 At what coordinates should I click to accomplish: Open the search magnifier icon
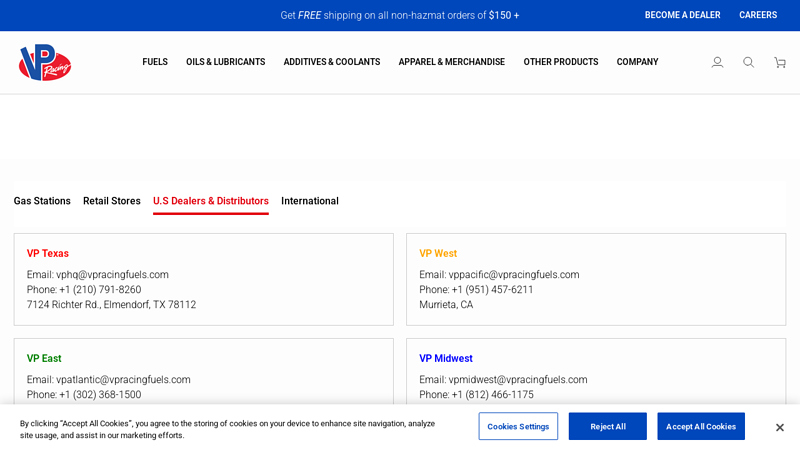click(x=748, y=62)
